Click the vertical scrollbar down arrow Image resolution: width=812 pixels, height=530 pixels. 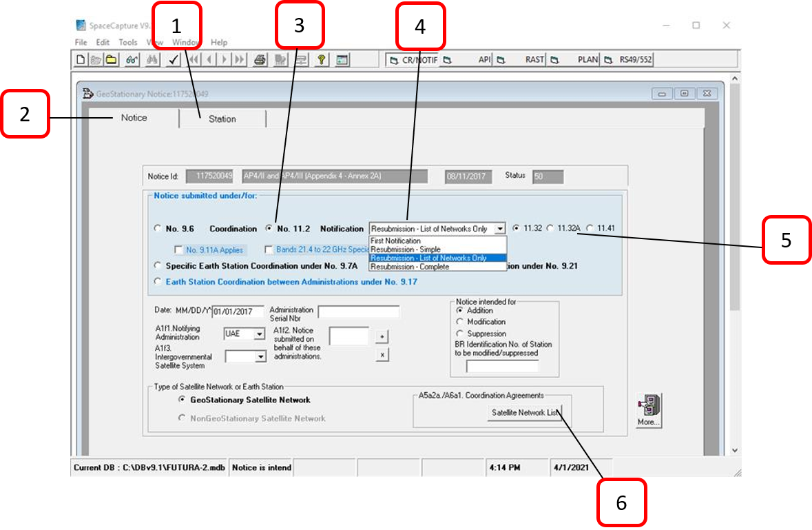tap(734, 450)
